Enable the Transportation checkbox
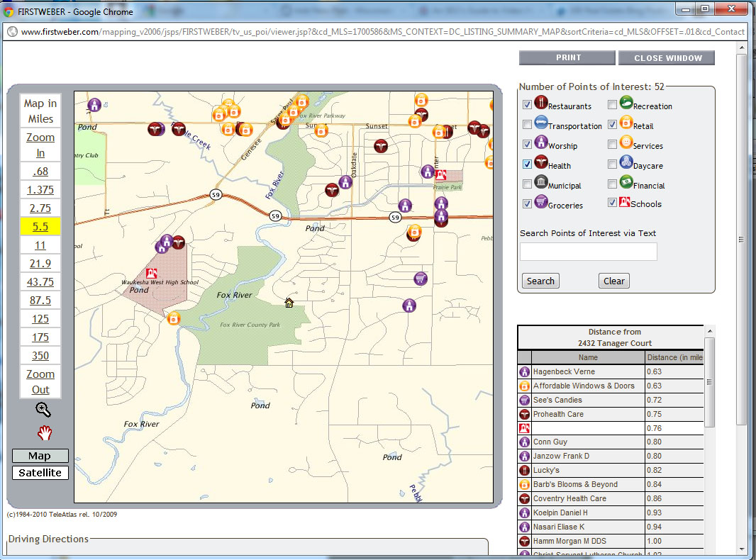The width and height of the screenshot is (756, 560). pos(527,124)
